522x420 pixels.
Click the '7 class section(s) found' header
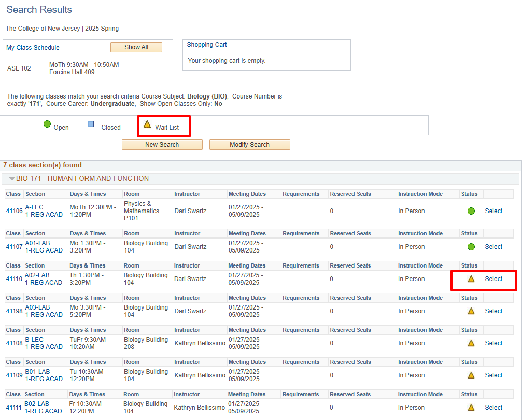[43, 165]
